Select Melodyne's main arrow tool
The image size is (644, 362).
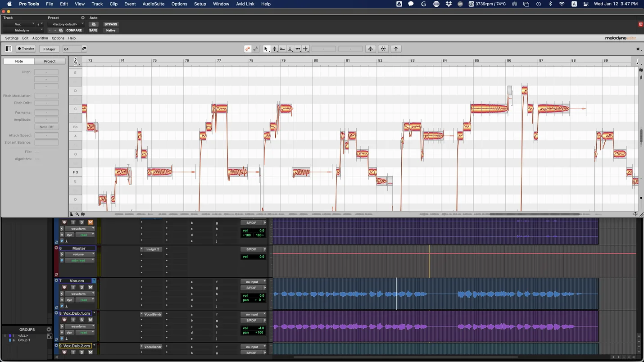(266, 49)
